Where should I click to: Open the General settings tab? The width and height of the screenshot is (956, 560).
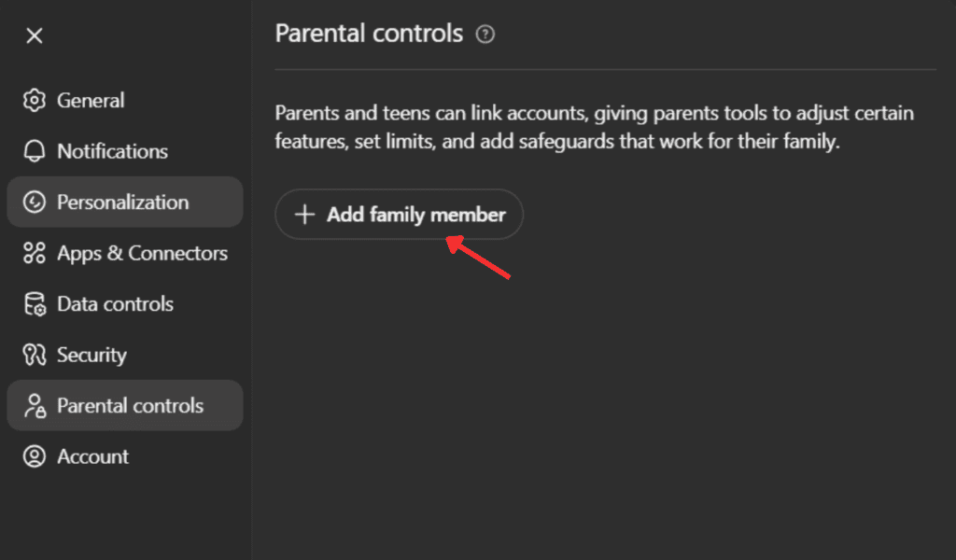coord(91,101)
